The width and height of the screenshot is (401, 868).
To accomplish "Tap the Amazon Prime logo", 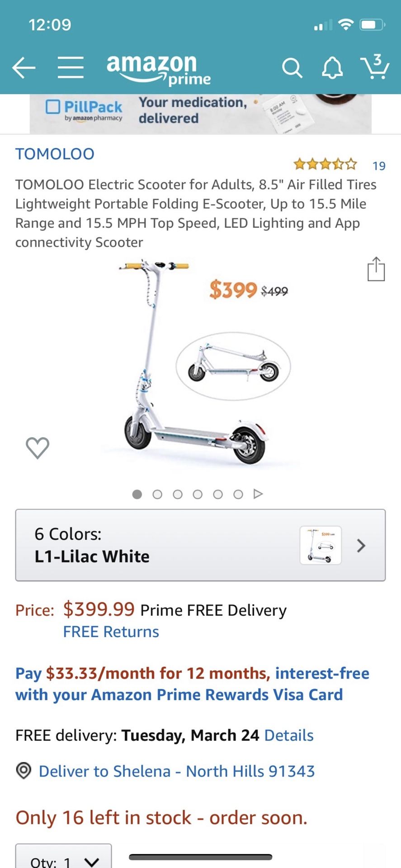I will [158, 69].
